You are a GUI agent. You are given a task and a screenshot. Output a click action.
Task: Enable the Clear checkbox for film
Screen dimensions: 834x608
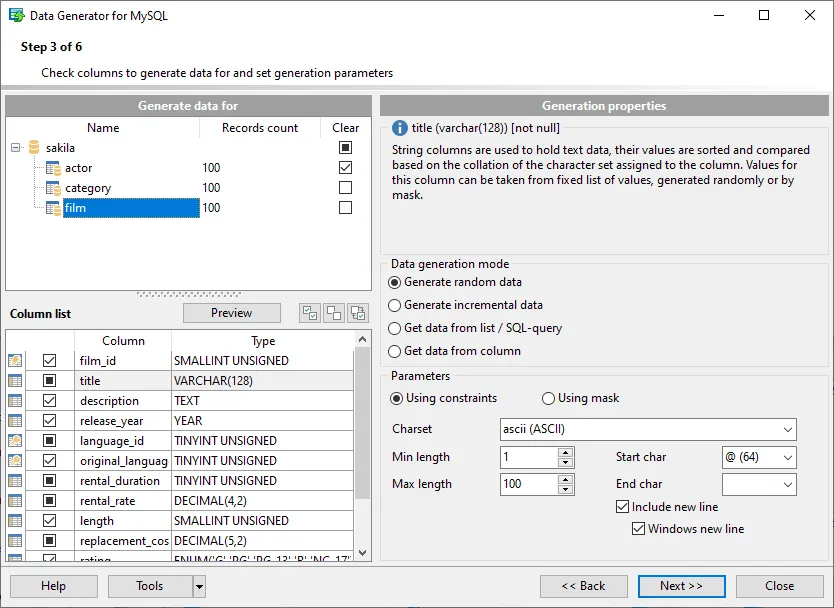[x=346, y=208]
